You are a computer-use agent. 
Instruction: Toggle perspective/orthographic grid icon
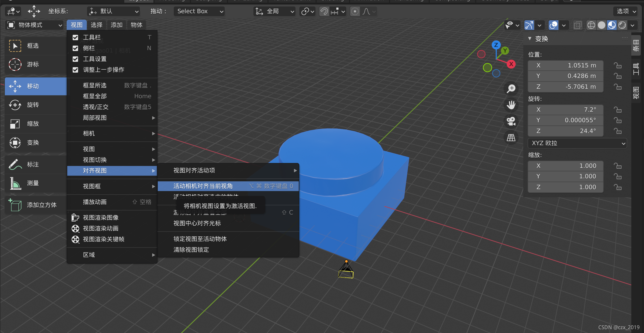tap(511, 138)
